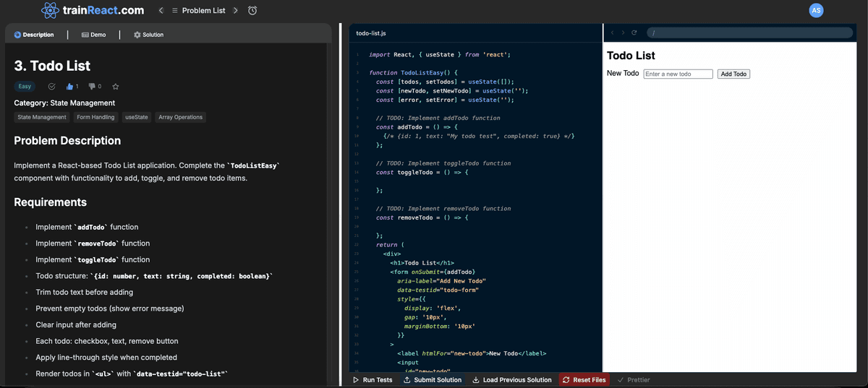Click 'Trim todo text before adding' requirement
868x388 pixels.
point(84,293)
